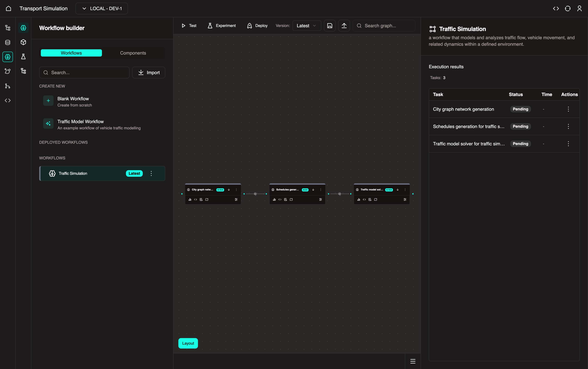Image resolution: width=588 pixels, height=369 pixels.
Task: Open settings sliders on City graph node
Action: [236, 200]
